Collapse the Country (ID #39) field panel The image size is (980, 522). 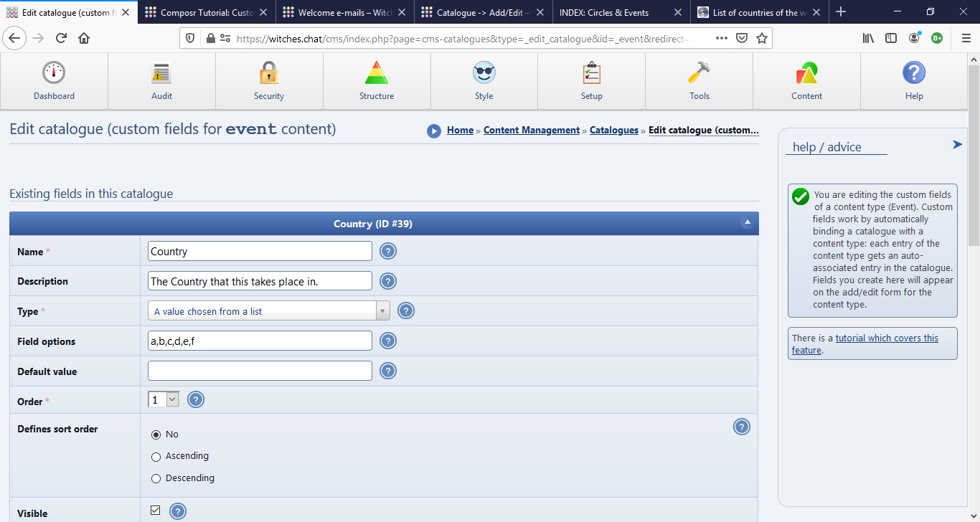[x=748, y=223]
